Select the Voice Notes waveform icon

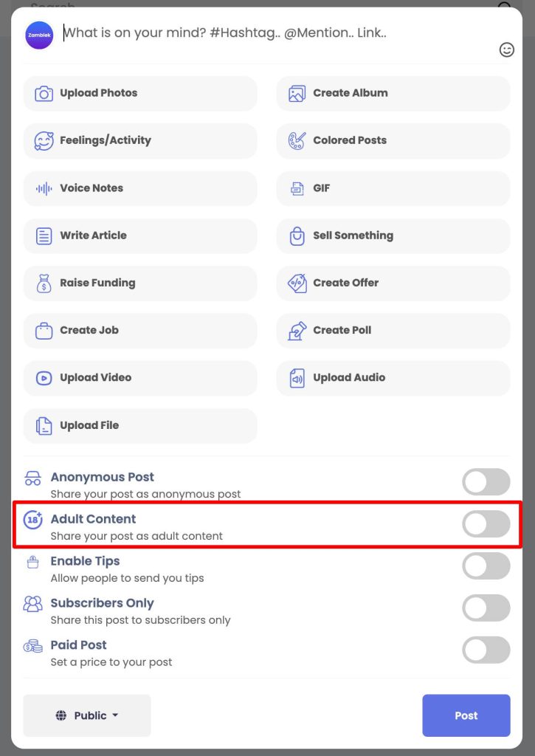[x=44, y=188]
